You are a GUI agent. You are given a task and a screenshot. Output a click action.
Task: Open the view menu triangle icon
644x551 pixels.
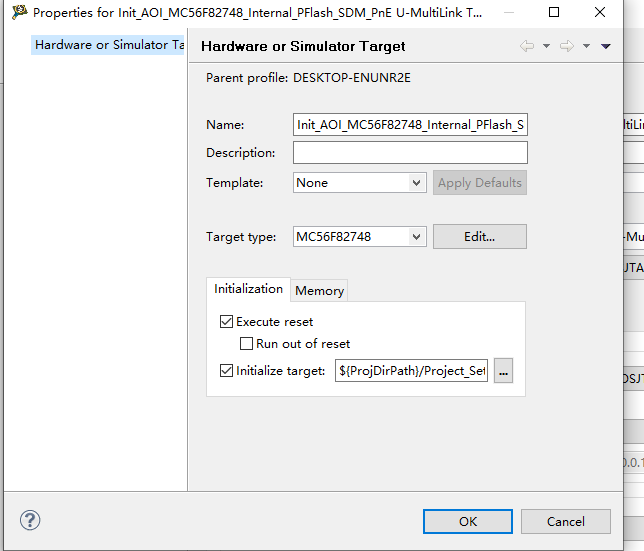point(606,46)
